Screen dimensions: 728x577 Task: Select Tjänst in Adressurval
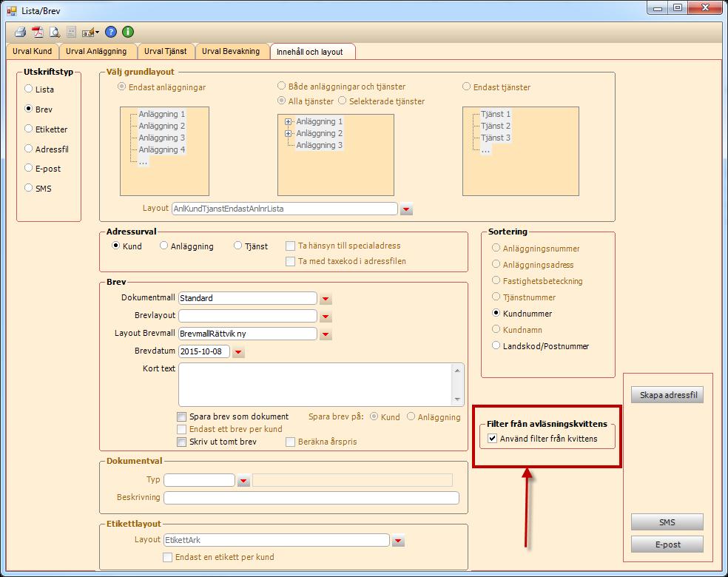(238, 246)
